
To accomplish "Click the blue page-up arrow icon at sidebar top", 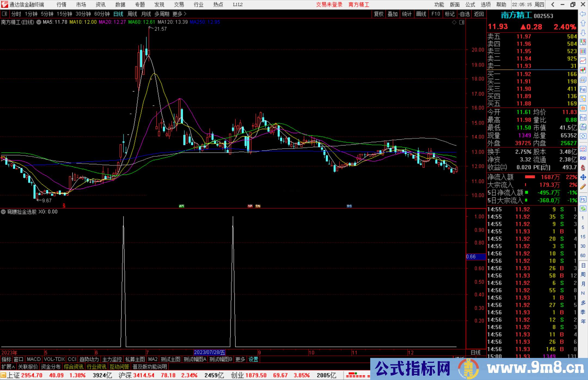I will (x=583, y=23).
